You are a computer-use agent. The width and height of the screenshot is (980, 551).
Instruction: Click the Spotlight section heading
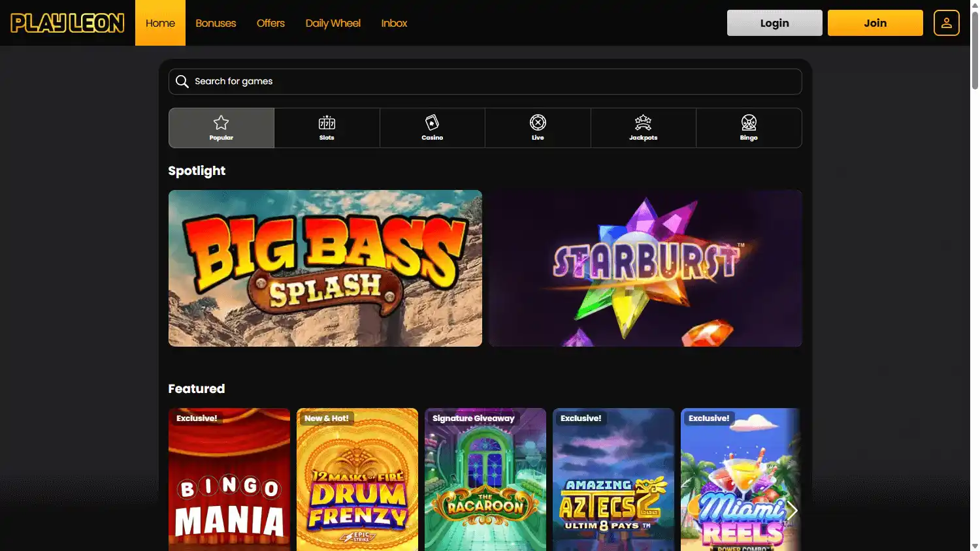(197, 171)
